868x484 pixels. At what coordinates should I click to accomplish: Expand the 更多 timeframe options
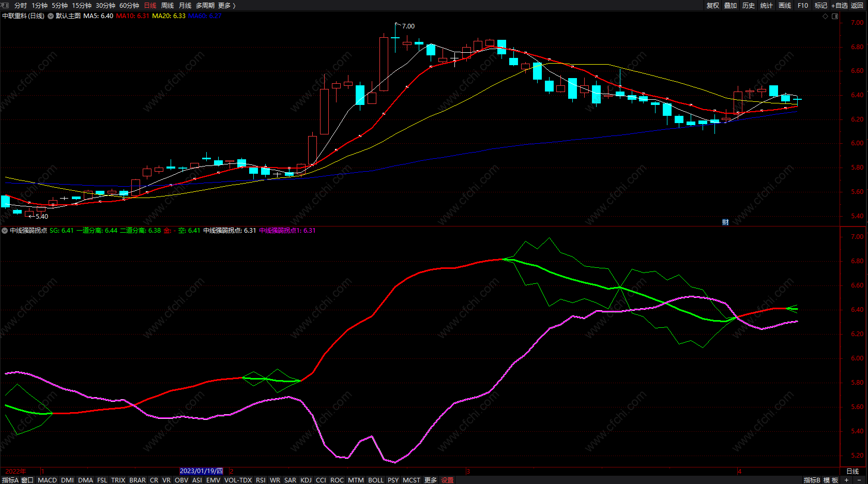(x=226, y=5)
